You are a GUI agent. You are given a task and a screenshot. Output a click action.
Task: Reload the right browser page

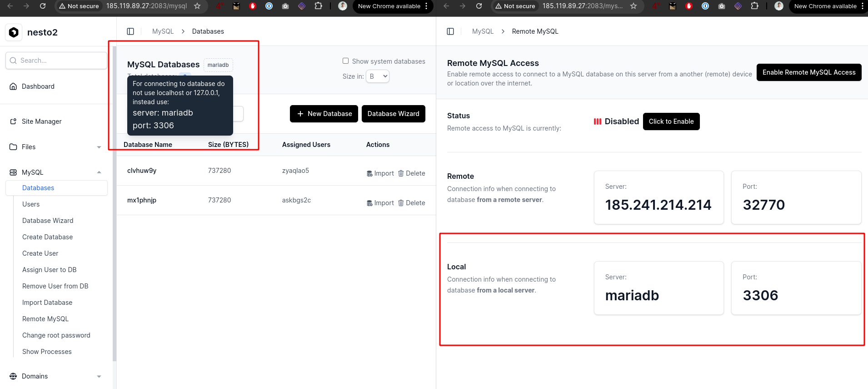[x=479, y=6]
